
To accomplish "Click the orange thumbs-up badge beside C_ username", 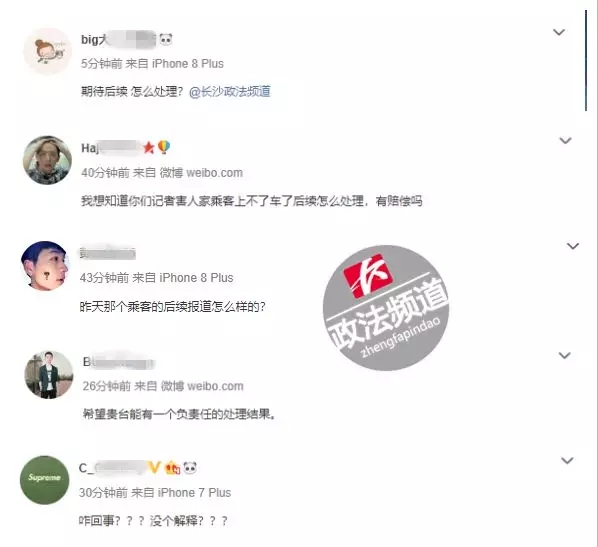I will click(x=172, y=467).
